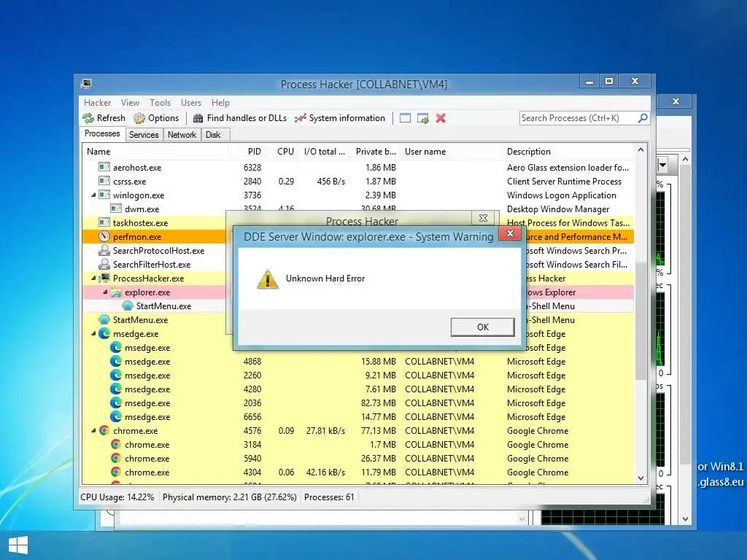The width and height of the screenshot is (747, 560).
Task: Click the CPU Usage status bar entry
Action: [x=117, y=497]
